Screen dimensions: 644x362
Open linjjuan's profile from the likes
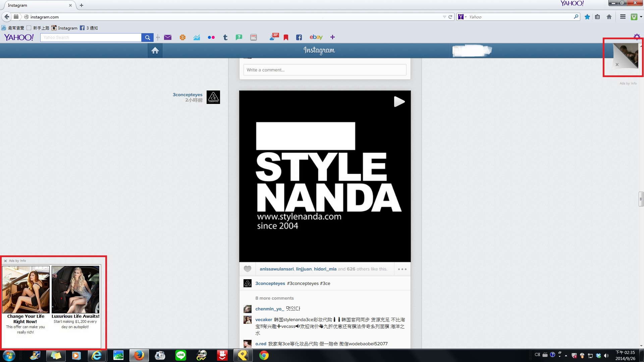(x=304, y=269)
